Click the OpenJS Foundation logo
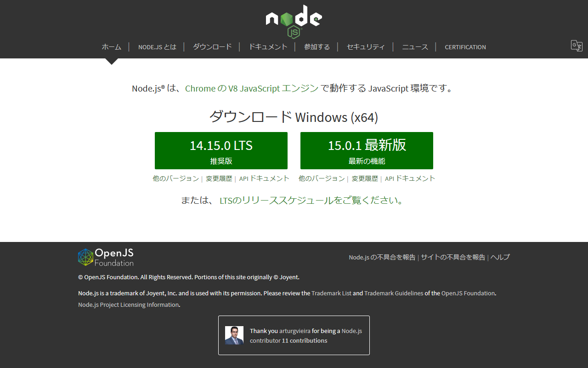This screenshot has height=368, width=588. coord(106,257)
